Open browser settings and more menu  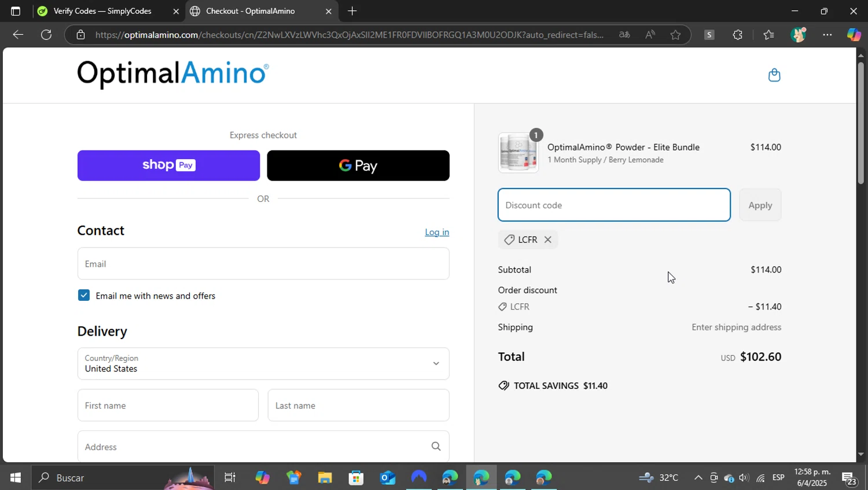click(827, 35)
